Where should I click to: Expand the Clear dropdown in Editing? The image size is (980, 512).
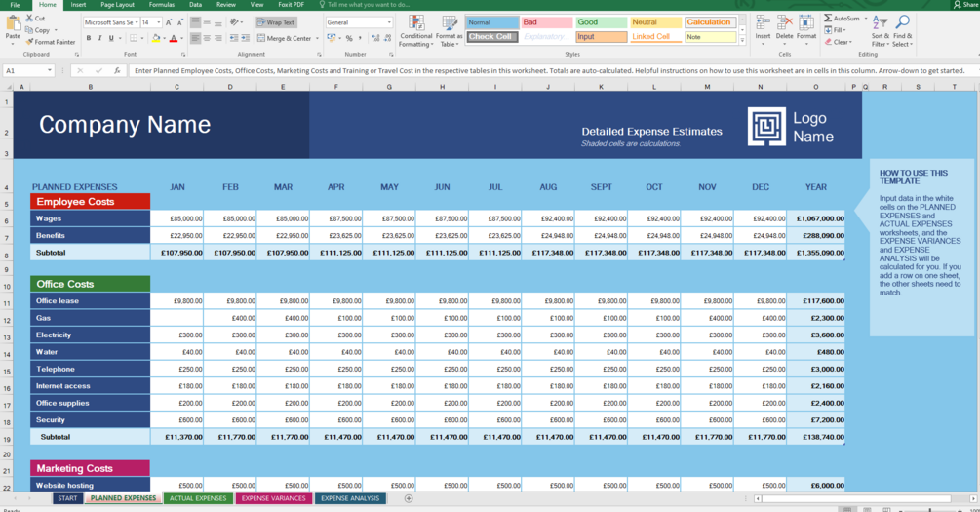(x=849, y=42)
